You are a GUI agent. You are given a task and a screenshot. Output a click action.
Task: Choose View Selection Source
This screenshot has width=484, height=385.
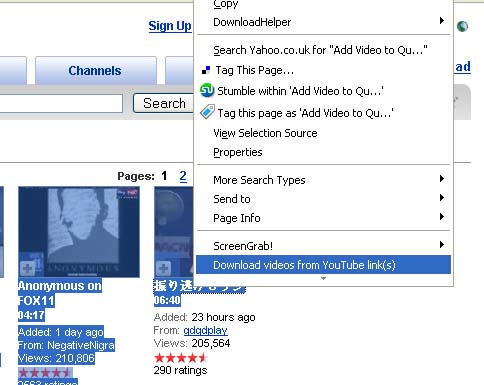point(323,133)
